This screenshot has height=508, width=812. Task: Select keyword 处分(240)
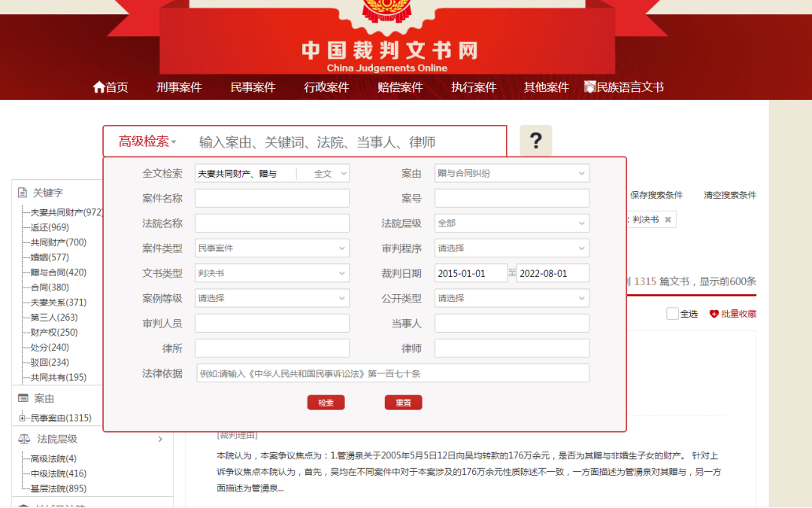[50, 348]
